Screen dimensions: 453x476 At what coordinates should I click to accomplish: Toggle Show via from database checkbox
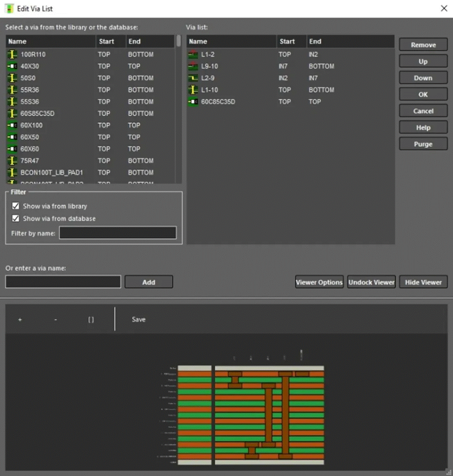click(x=16, y=218)
